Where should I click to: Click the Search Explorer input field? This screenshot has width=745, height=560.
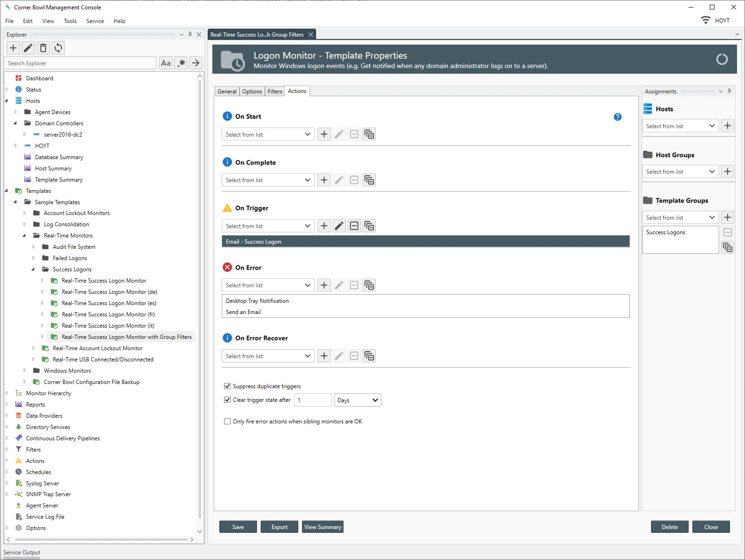(x=80, y=63)
